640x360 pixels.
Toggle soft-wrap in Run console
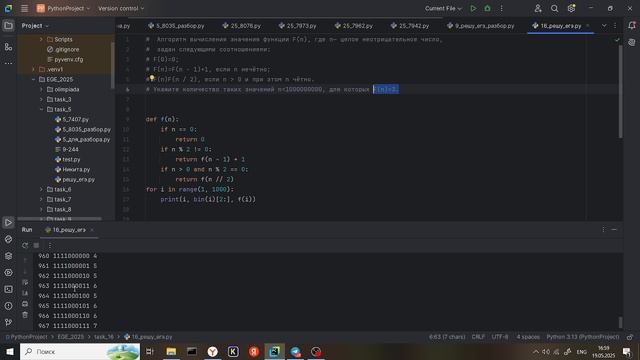pyautogui.click(x=25, y=282)
